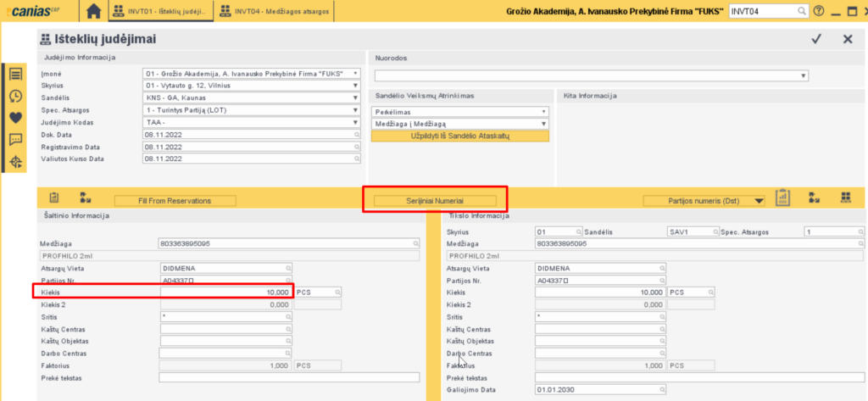Viewport: 868px width, 401px height.
Task: Click the clipboard chart icon in right toolbar
Action: tap(782, 198)
